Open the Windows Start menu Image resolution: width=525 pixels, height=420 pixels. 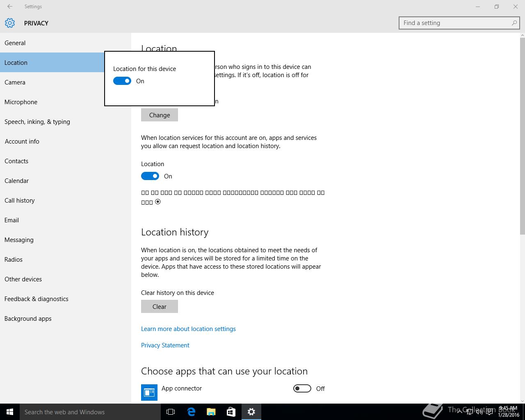click(x=10, y=412)
